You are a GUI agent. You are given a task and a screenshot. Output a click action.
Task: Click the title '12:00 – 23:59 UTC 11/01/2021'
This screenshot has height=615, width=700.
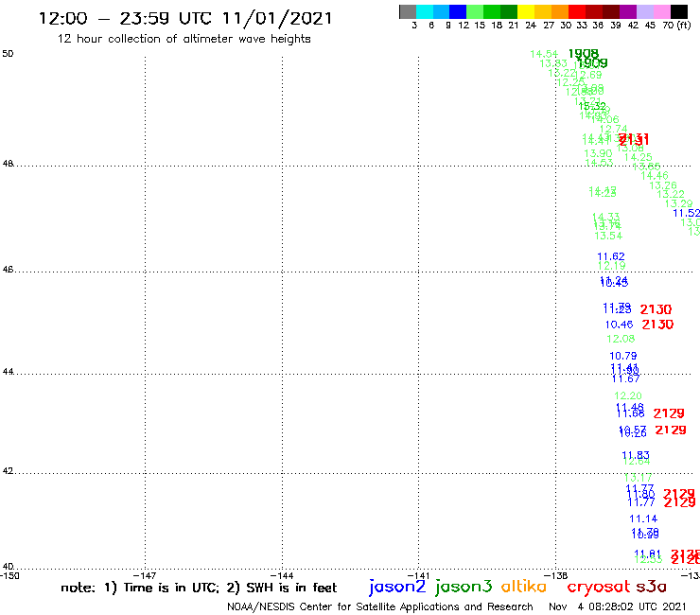[x=185, y=19]
